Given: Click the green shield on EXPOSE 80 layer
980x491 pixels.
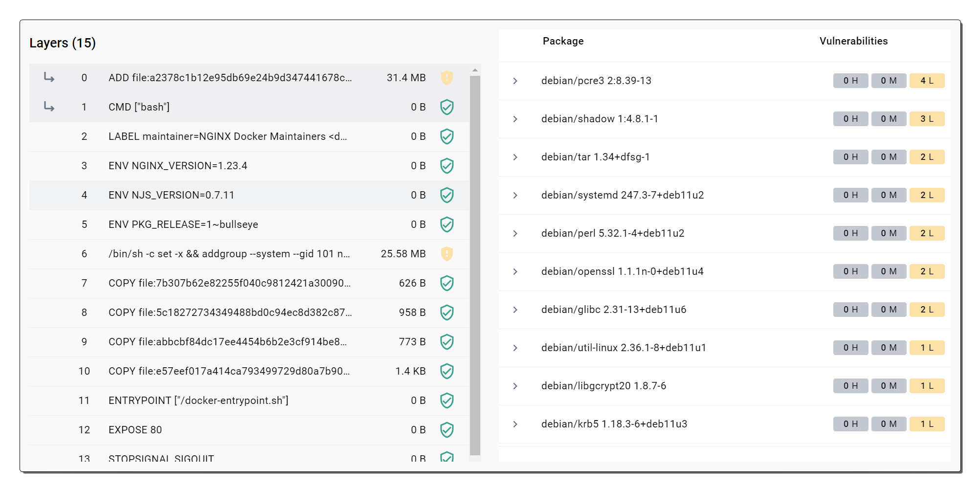Looking at the screenshot, I should (446, 430).
